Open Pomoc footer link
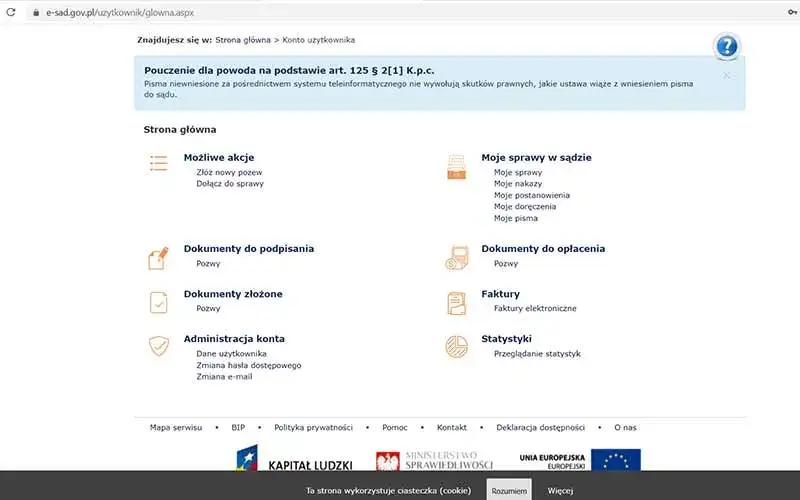The width and height of the screenshot is (800, 500). (394, 428)
